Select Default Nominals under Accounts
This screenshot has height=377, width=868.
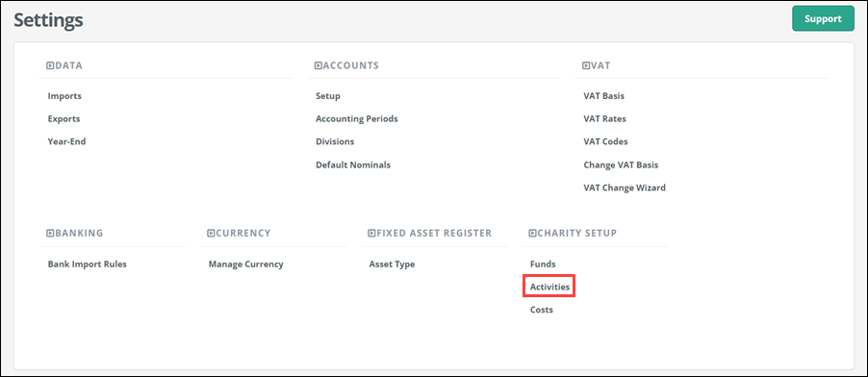[353, 164]
